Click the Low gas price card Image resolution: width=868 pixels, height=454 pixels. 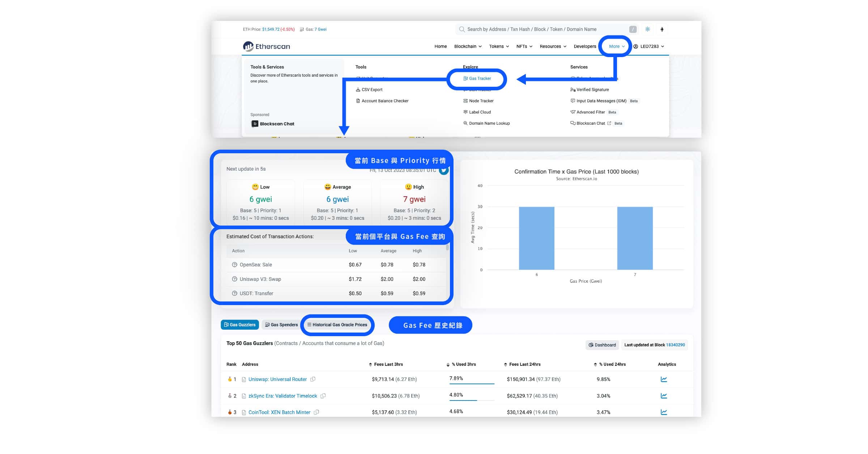coord(261,202)
